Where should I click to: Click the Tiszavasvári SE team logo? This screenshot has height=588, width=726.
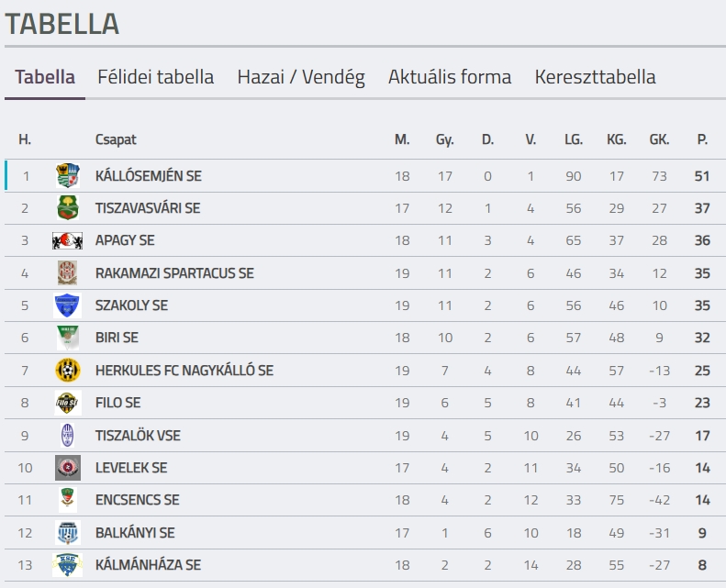68,207
